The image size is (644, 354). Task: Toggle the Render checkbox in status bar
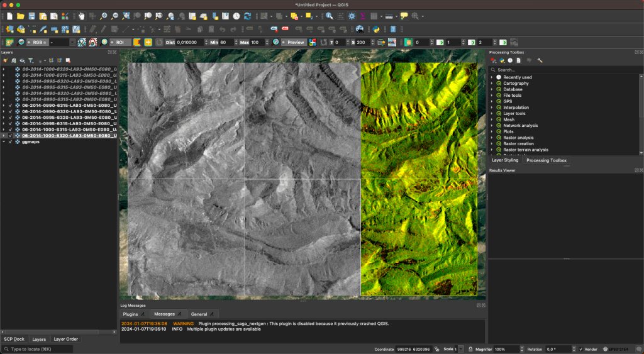pyautogui.click(x=581, y=349)
